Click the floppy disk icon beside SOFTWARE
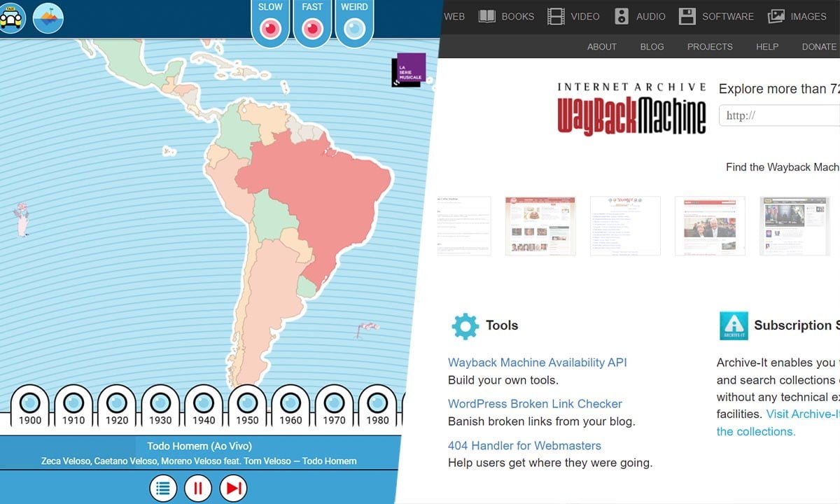The image size is (840, 504). point(687,16)
